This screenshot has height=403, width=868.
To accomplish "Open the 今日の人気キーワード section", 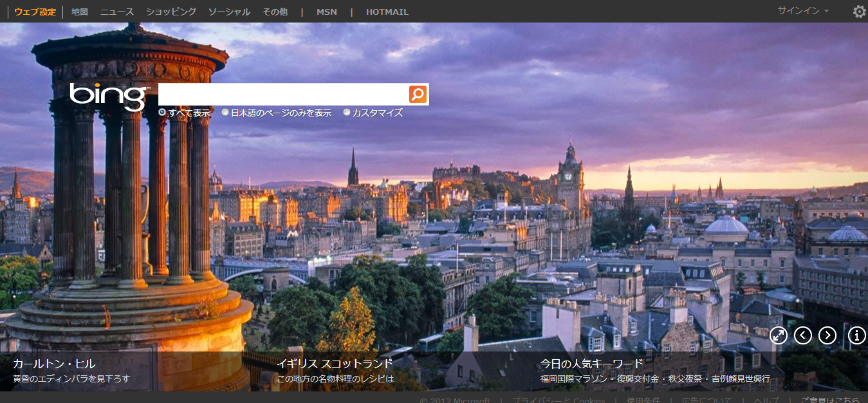I will pyautogui.click(x=591, y=364).
